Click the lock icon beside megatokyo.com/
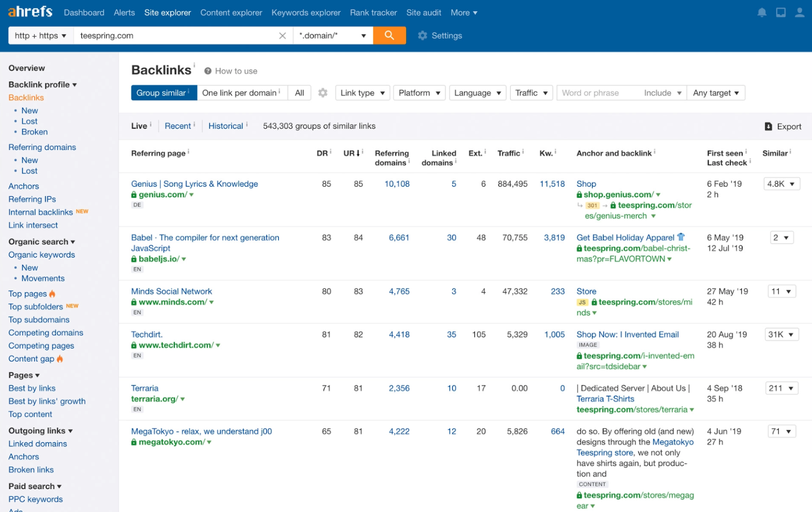The width and height of the screenshot is (812, 512). [134, 442]
